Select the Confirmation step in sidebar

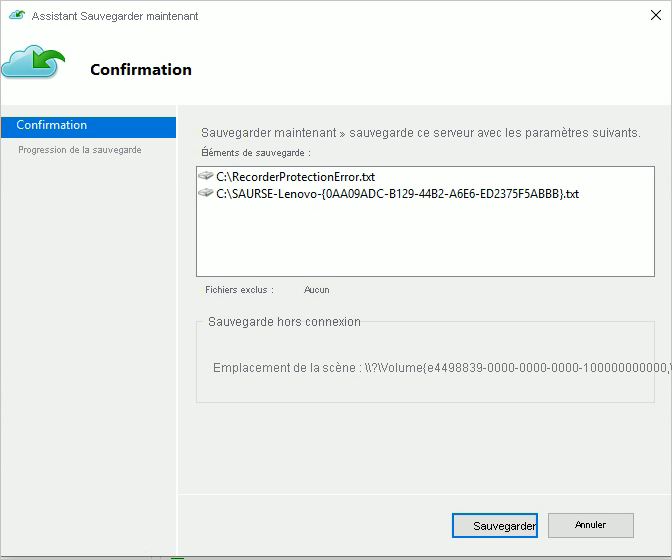pyautogui.click(x=88, y=127)
